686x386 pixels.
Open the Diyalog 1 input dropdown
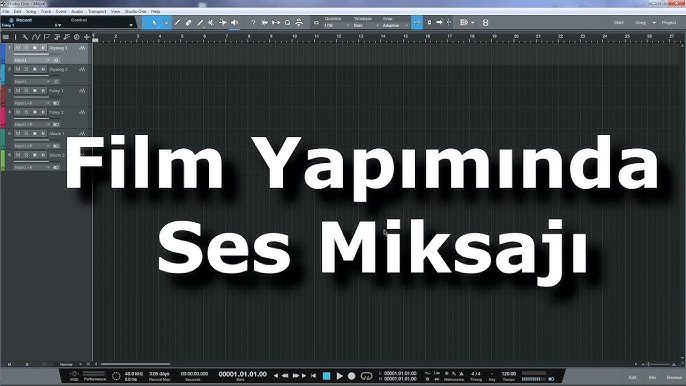[x=33, y=60]
